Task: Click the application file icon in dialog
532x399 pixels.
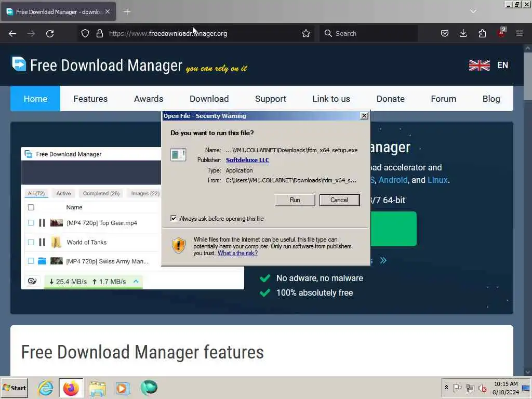Action: 178,155
